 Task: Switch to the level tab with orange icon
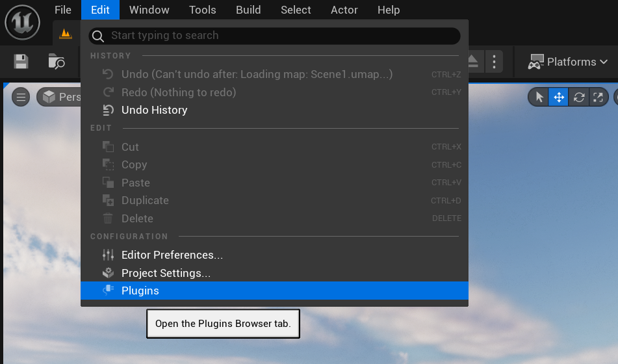[66, 33]
